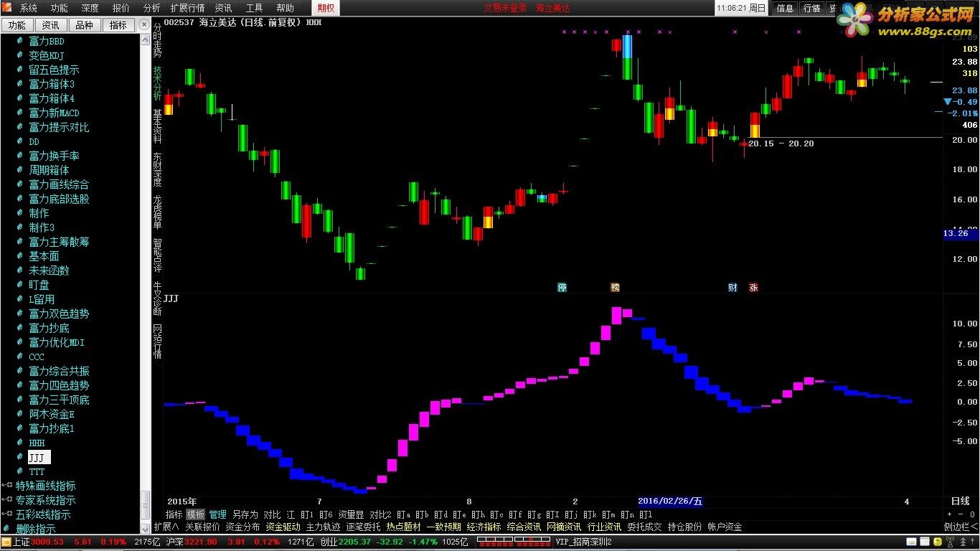Open the 扩展行情 menu
Screen dimensions: 980x551
[x=188, y=8]
